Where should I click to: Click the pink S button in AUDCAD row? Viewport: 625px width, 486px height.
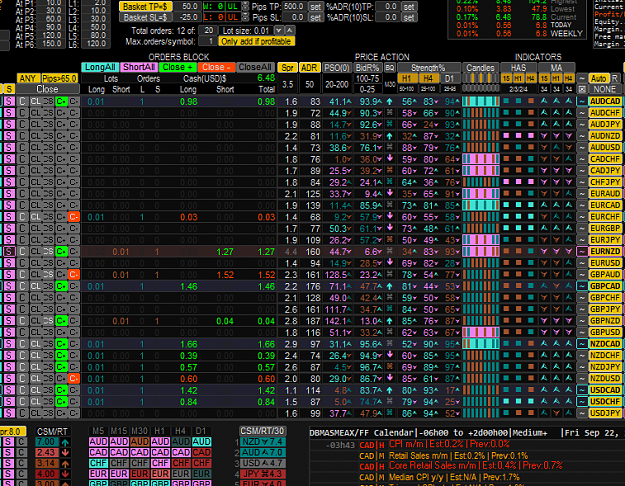[x=9, y=101]
